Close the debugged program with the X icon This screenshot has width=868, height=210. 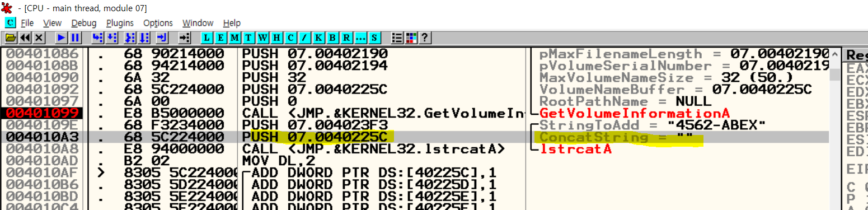tap(39, 38)
